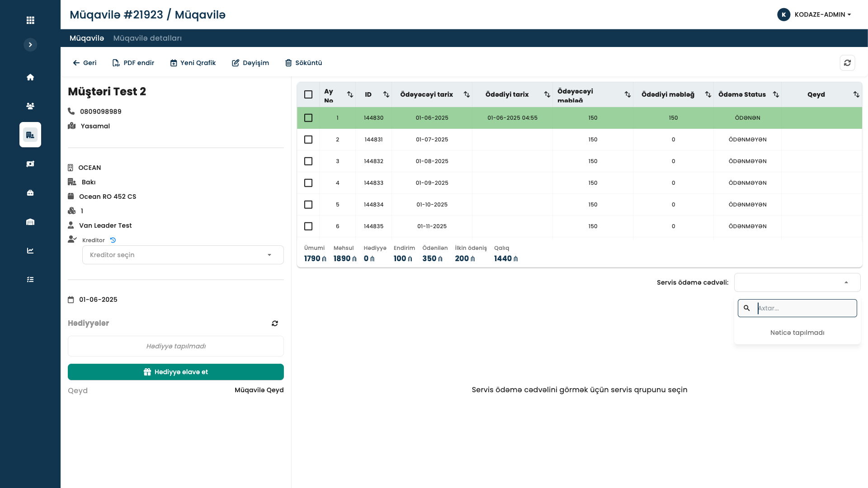Go to home icon in sidebar
The image size is (868, 488).
(30, 77)
